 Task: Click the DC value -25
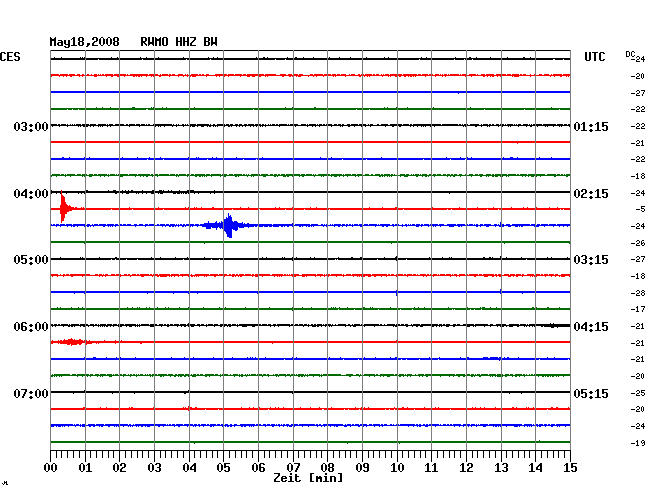click(638, 393)
